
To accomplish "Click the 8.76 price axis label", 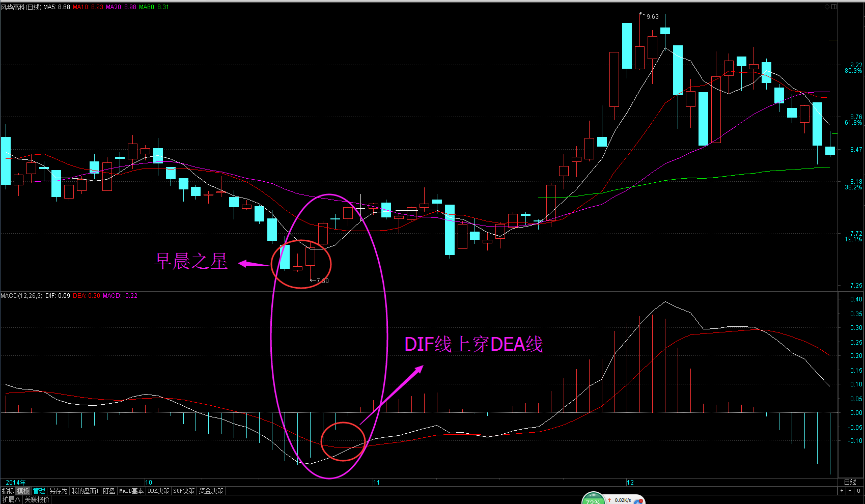I will tap(856, 117).
